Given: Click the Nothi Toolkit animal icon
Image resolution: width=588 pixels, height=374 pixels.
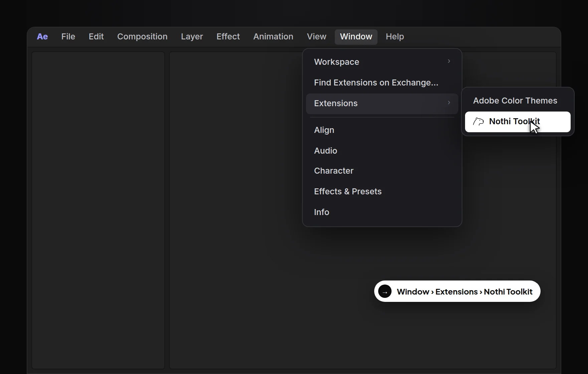Looking at the screenshot, I should coord(478,122).
